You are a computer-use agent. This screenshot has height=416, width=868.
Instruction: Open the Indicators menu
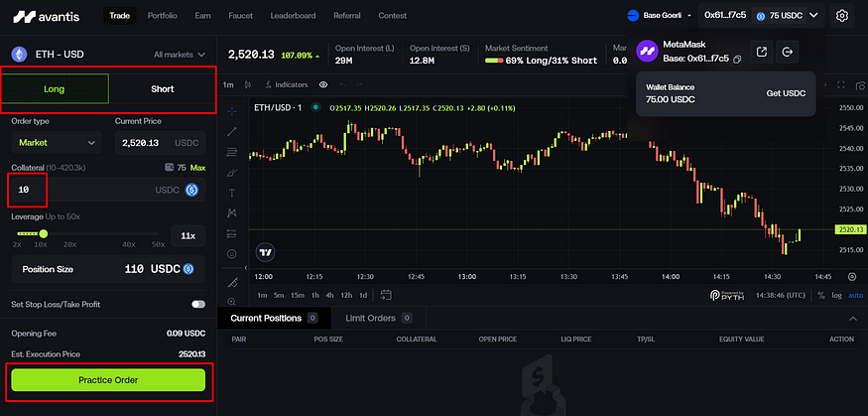287,84
